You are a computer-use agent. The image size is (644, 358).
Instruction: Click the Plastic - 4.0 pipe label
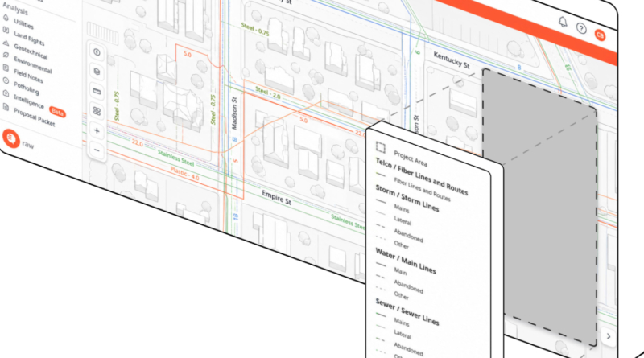pyautogui.click(x=184, y=174)
